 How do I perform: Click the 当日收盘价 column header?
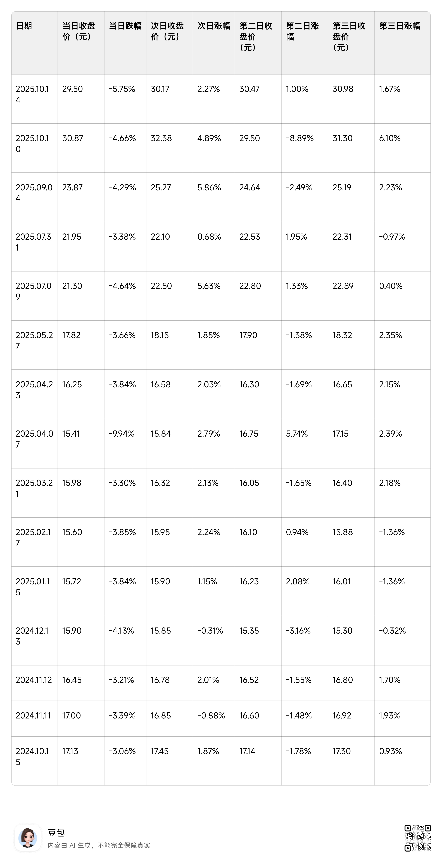pos(79,31)
